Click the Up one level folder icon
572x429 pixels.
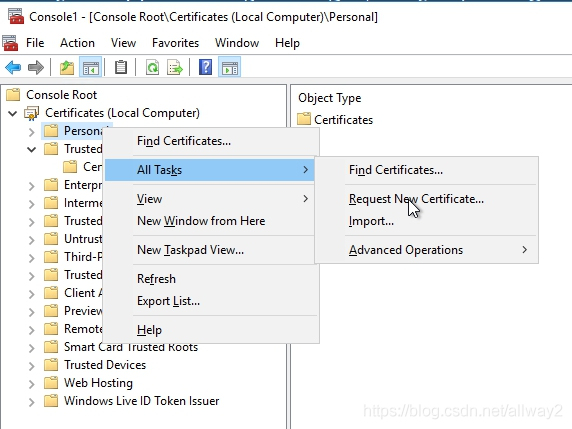tap(67, 67)
